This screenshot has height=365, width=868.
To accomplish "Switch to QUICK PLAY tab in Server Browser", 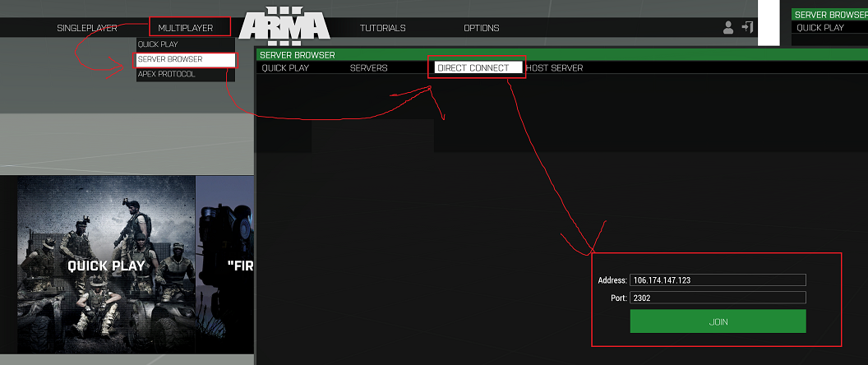I will 285,67.
